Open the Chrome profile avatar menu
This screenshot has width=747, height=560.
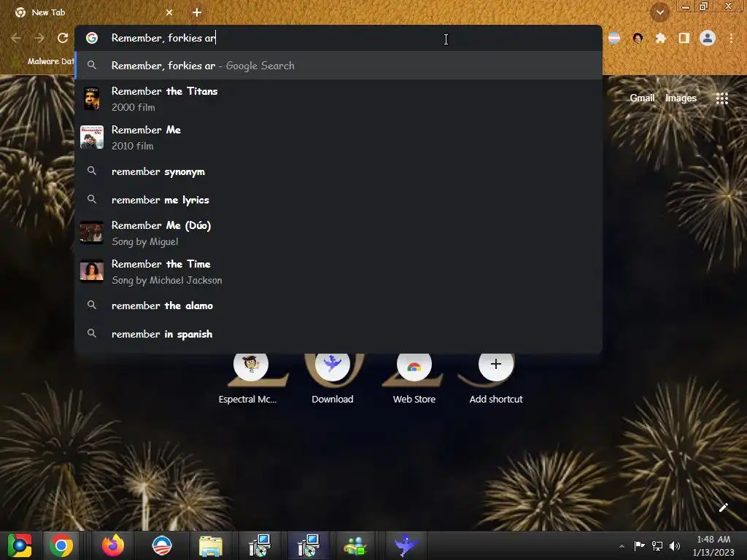point(708,38)
